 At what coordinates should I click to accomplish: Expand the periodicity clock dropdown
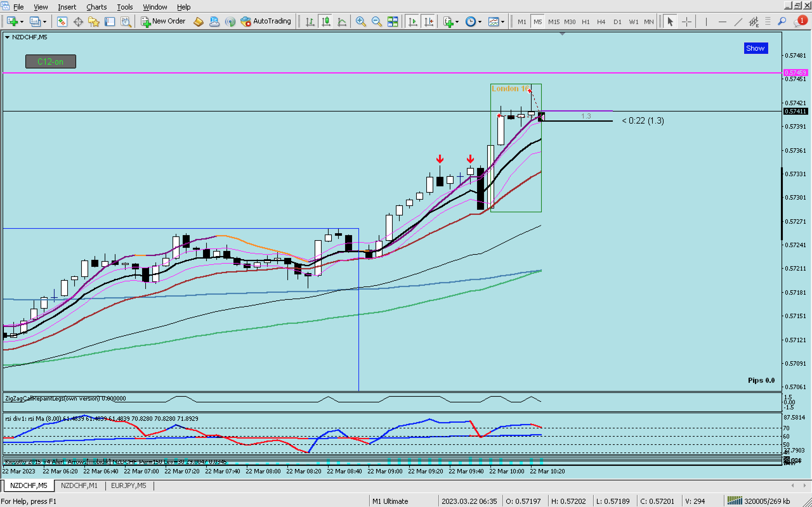[x=480, y=22]
